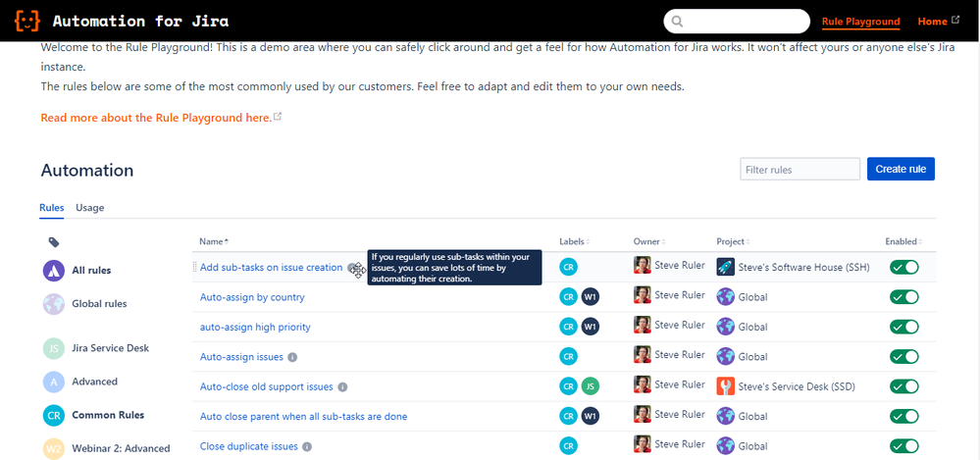The height and width of the screenshot is (460, 980).
Task: Click JS label badge on Auto-close old support issues row
Action: (x=590, y=386)
